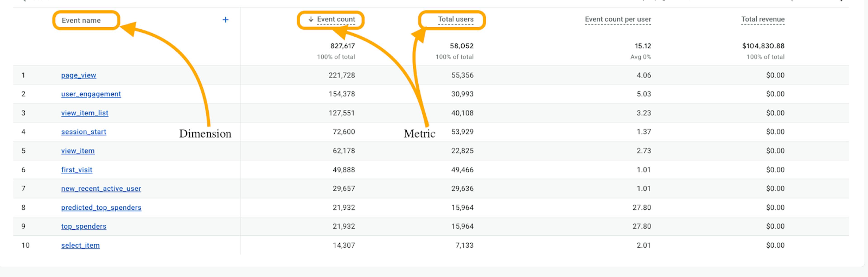This screenshot has height=277, width=868.
Task: Open the page_view event link
Action: 78,75
